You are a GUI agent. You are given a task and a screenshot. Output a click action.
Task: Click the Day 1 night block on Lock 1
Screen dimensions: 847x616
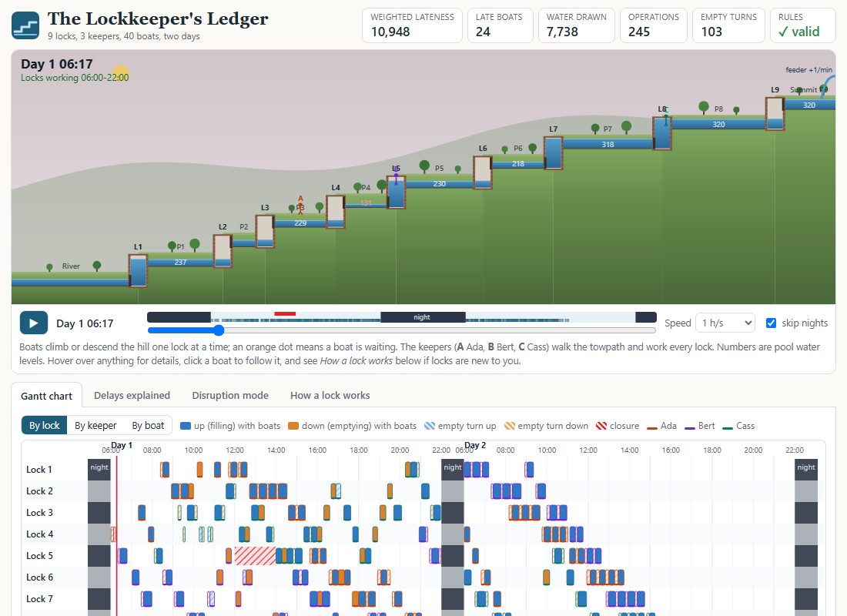[x=99, y=469]
